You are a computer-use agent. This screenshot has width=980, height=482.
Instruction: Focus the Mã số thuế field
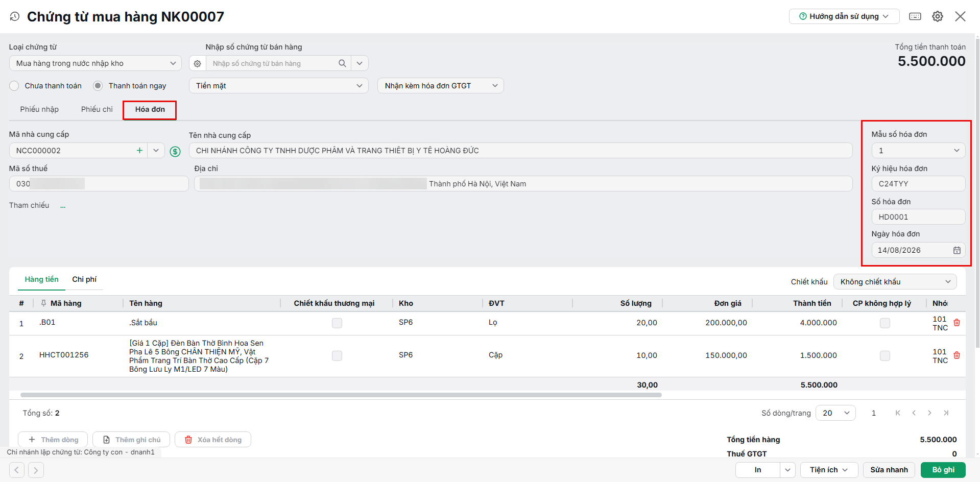(x=99, y=184)
